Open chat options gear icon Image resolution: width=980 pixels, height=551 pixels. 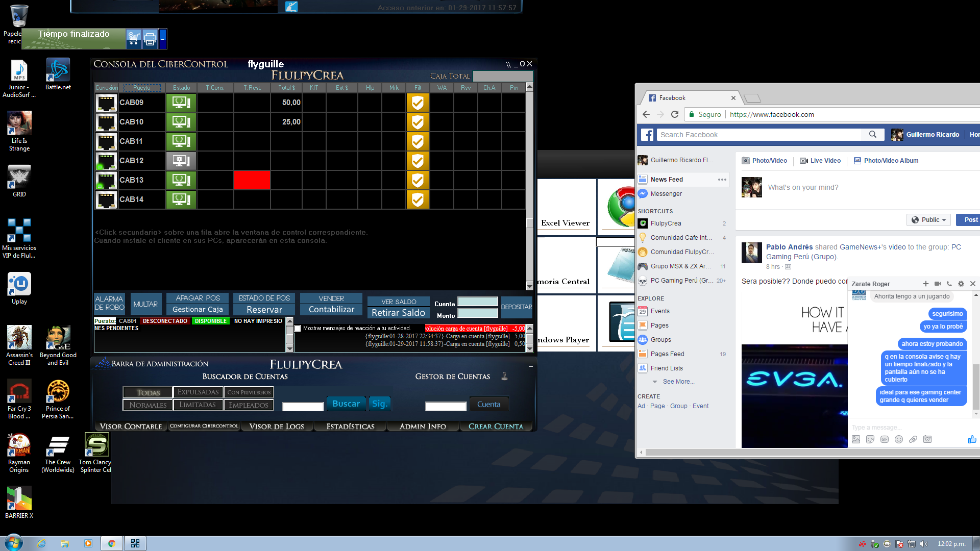pyautogui.click(x=961, y=284)
